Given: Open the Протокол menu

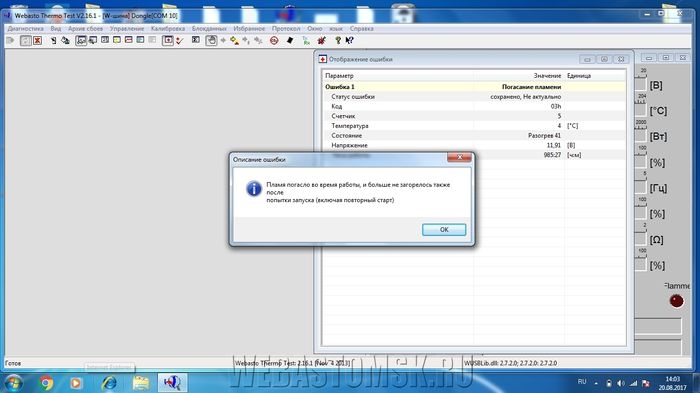Looking at the screenshot, I should click(x=286, y=29).
